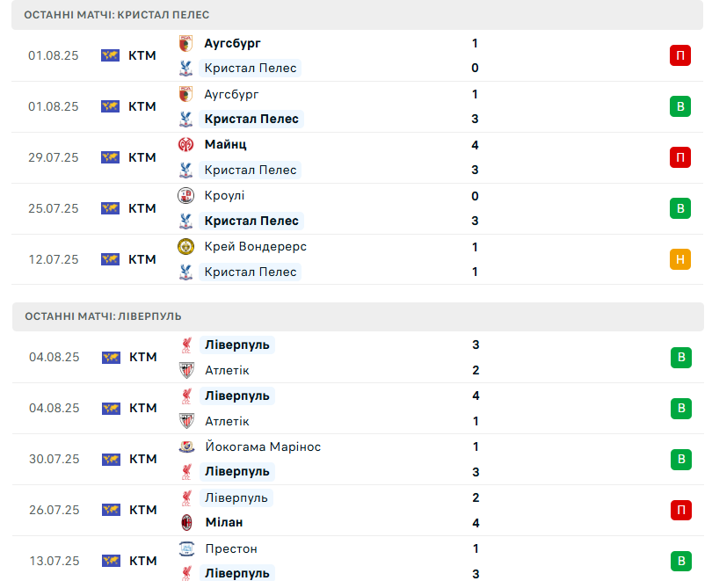The width and height of the screenshot is (712, 588).
Task: Click the Престон team name
Action: point(231,548)
